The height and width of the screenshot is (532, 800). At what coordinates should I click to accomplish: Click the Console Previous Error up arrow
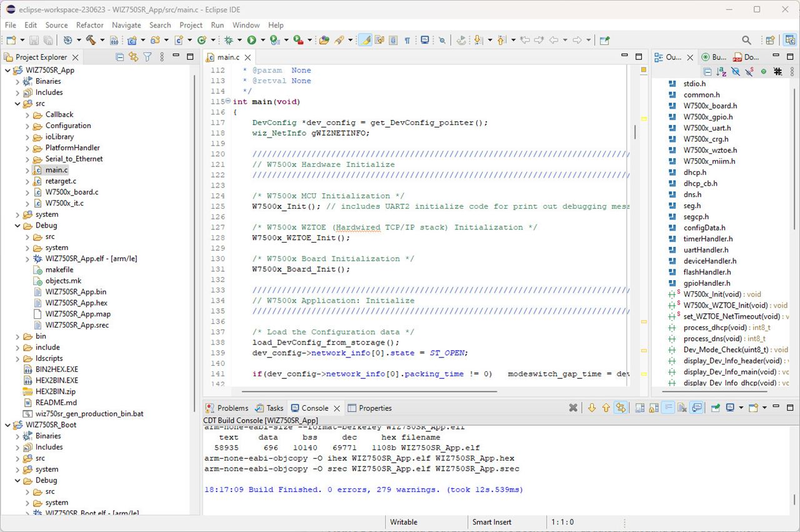point(606,408)
